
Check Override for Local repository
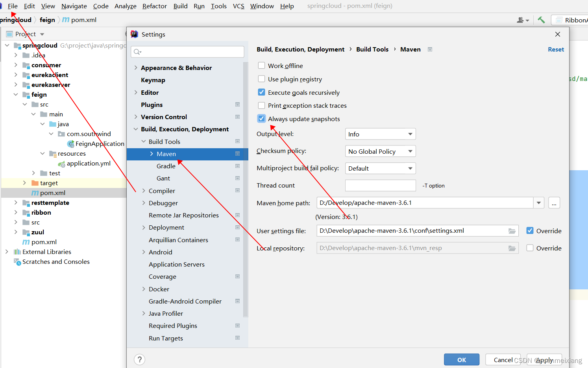[x=530, y=248]
